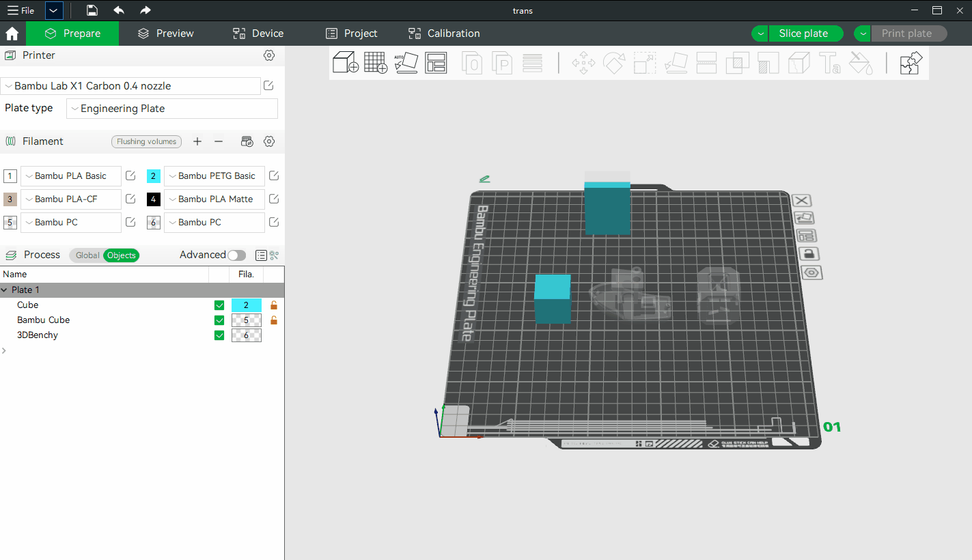Uncheck the printable checkbox for Cube
Screen dimensions: 972x560
[219, 305]
